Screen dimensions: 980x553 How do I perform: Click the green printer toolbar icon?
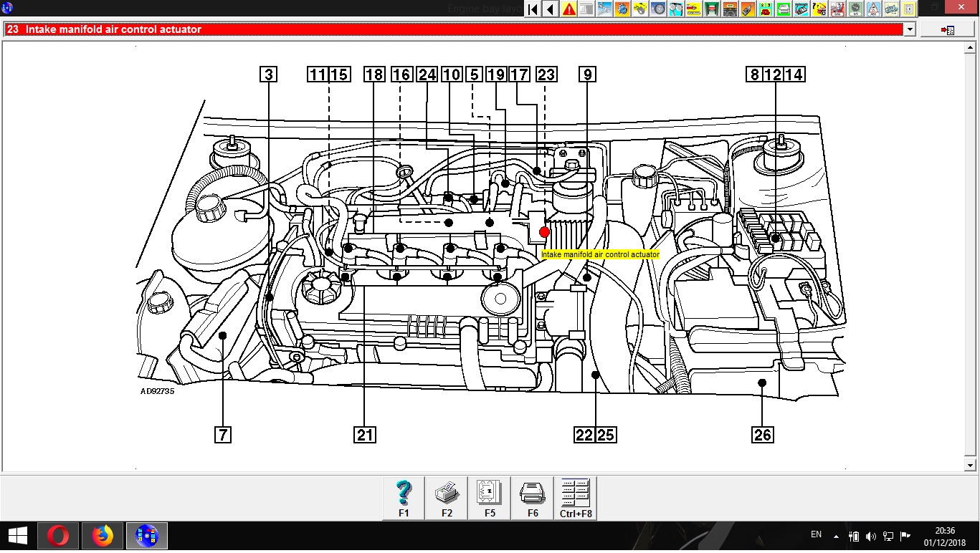point(784,9)
